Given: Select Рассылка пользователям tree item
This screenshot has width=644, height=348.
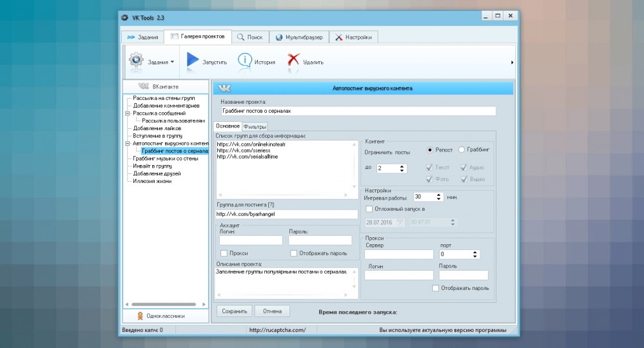Looking at the screenshot, I should click(173, 121).
